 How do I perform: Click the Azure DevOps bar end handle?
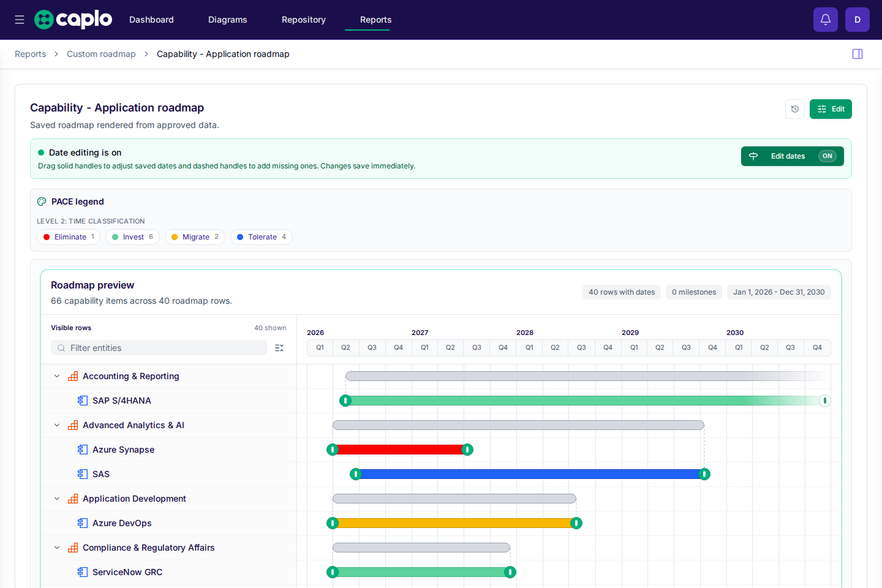click(576, 523)
